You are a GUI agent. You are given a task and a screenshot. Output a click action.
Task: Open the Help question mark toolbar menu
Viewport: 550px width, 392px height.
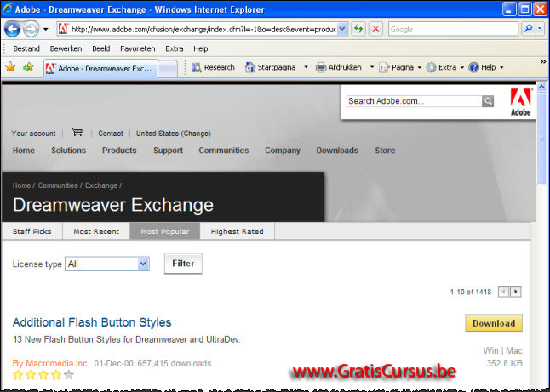(x=486, y=67)
